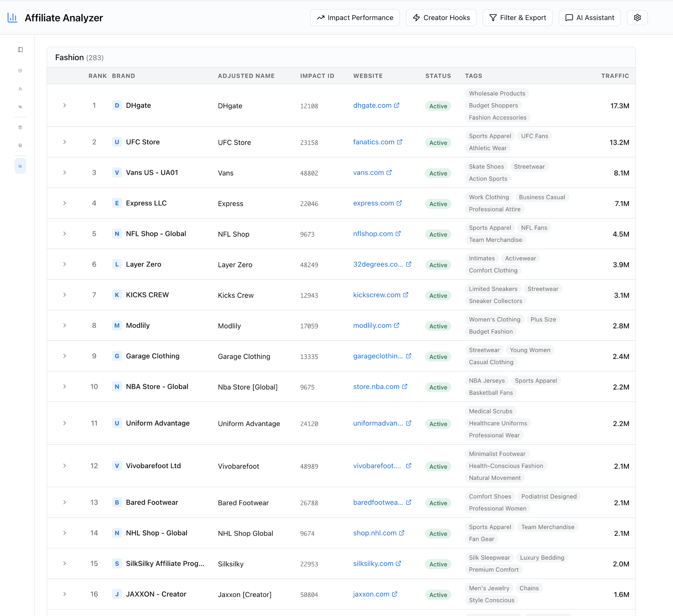
Task: Expand the NHL Shop - Global row
Action: pyautogui.click(x=64, y=533)
